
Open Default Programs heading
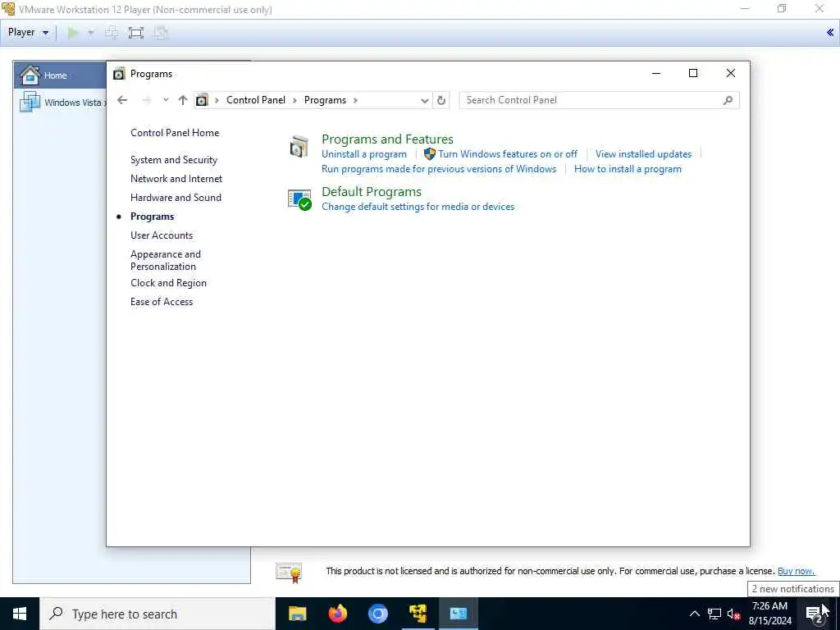(x=372, y=192)
